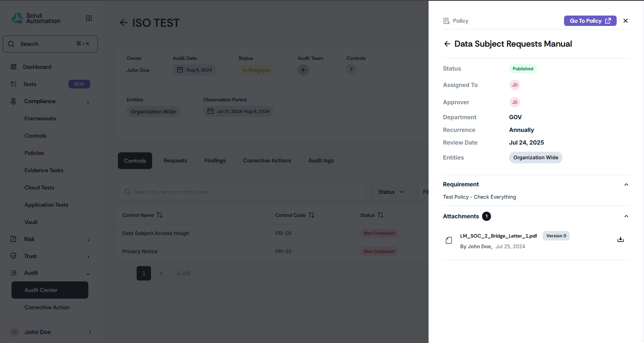Close the policy side panel
Screen dimensions: 644x343
(x=626, y=21)
